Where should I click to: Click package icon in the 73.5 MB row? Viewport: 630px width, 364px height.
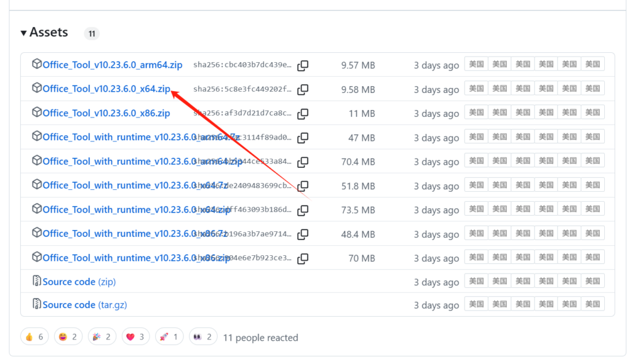coord(36,208)
